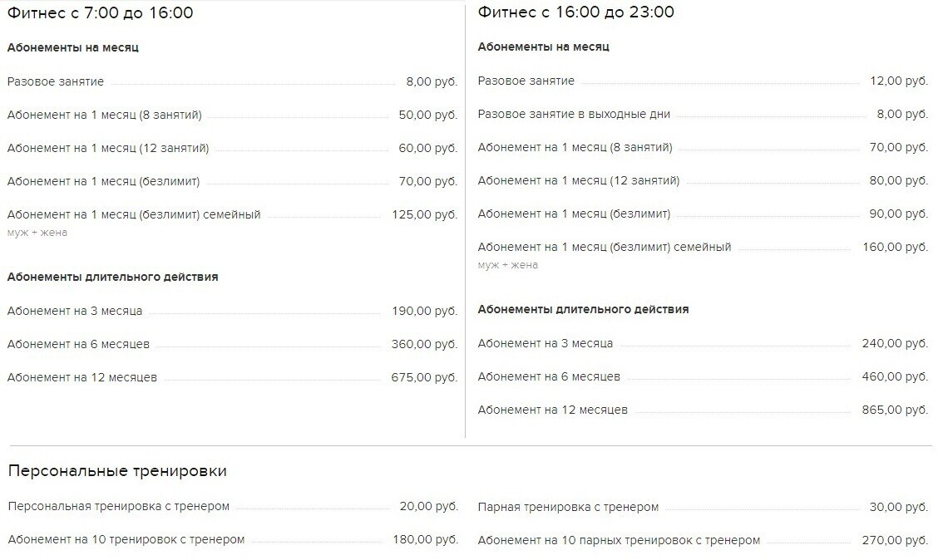Click the "Персональные тренировки" section heading

tap(117, 471)
